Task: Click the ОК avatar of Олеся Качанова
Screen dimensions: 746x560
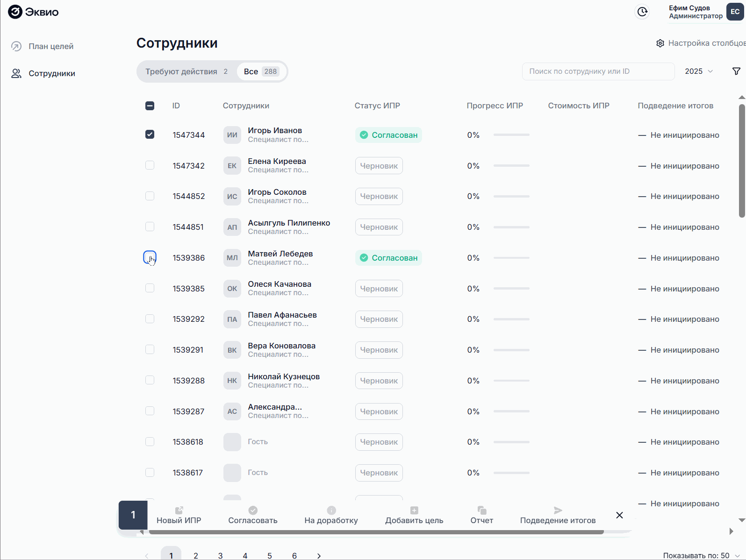Action: coord(232,289)
